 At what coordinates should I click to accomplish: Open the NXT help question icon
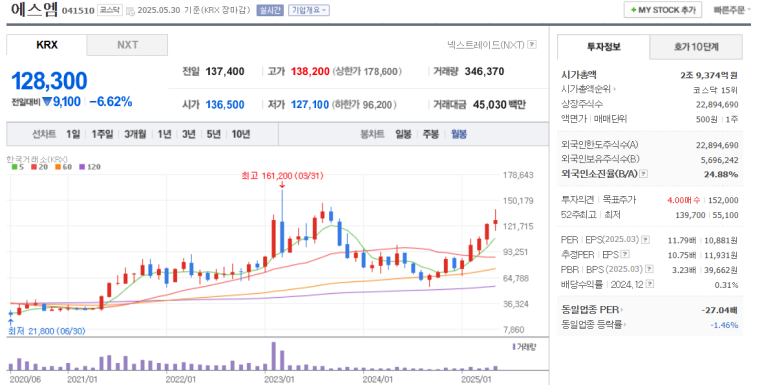(x=531, y=45)
